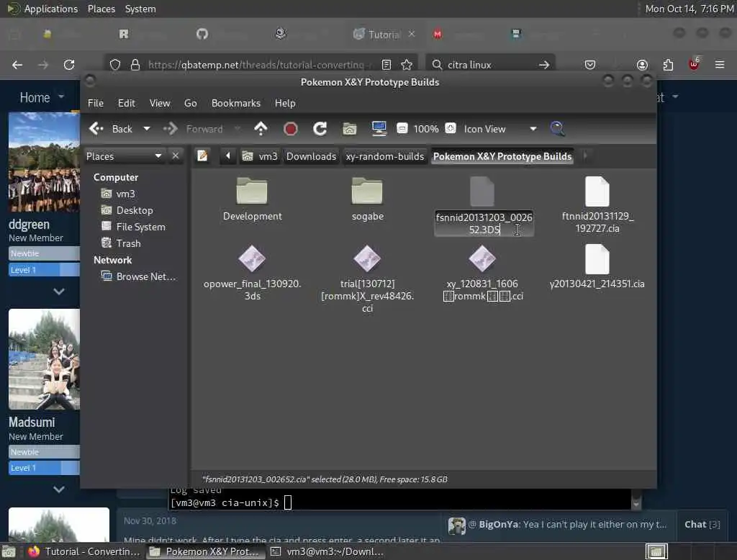Viewport: 737px width, 560px height.
Task: Click the citra linux search box
Action: (x=489, y=65)
